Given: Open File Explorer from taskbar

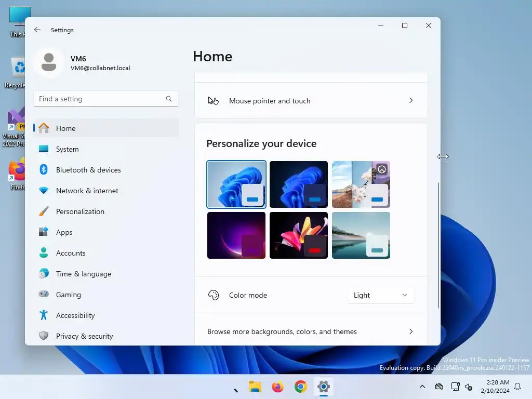Looking at the screenshot, I should 255,387.
